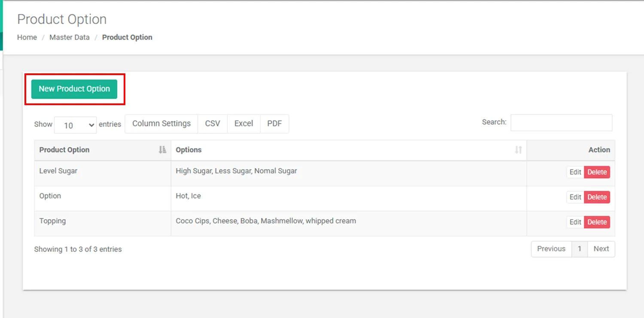
Task: Delete the Option row
Action: (x=597, y=197)
